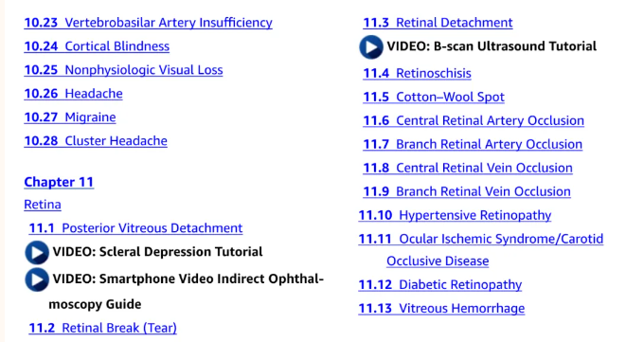644x342 pixels.
Task: Open the 10.26 Headache section
Action: (x=74, y=94)
